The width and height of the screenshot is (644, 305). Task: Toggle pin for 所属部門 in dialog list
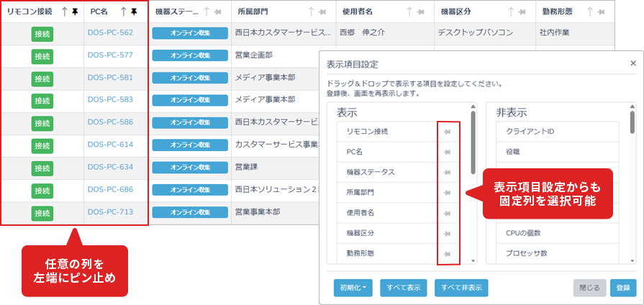pyautogui.click(x=448, y=193)
